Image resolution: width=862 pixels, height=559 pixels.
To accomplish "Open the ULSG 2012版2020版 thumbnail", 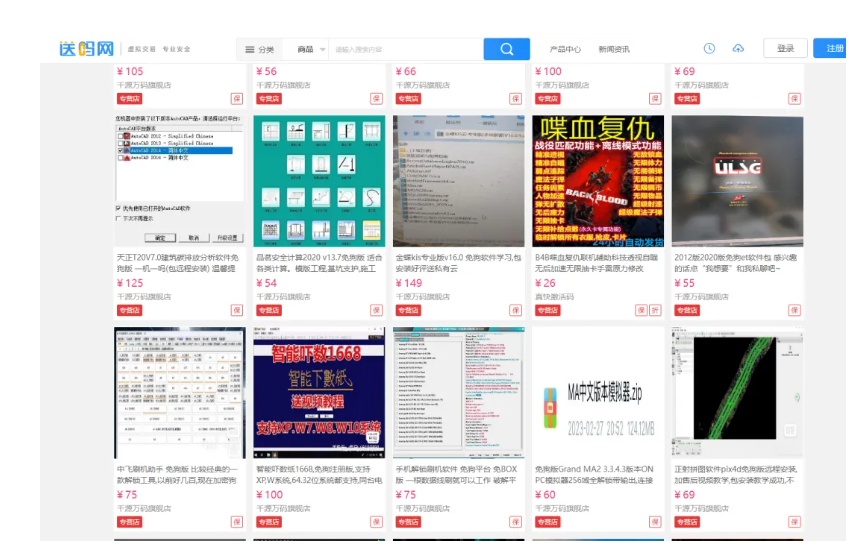I will tap(737, 181).
